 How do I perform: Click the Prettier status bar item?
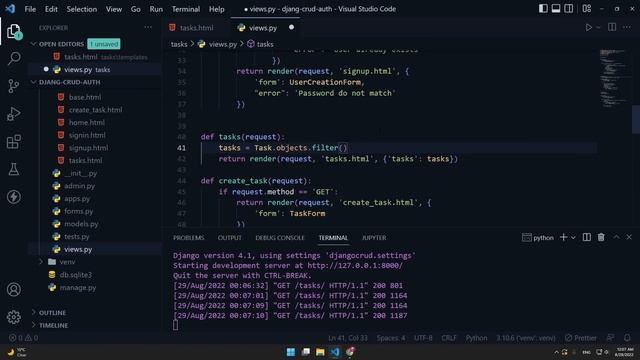tap(580, 338)
